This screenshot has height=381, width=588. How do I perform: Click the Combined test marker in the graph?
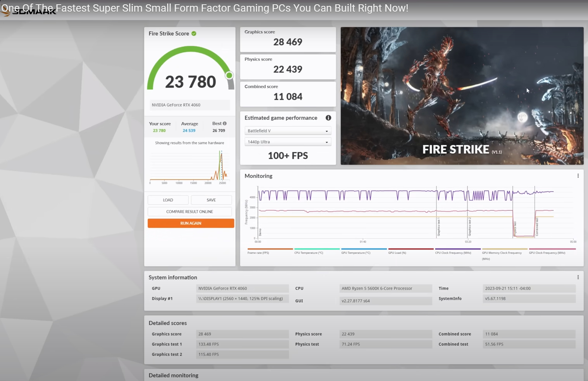click(537, 227)
